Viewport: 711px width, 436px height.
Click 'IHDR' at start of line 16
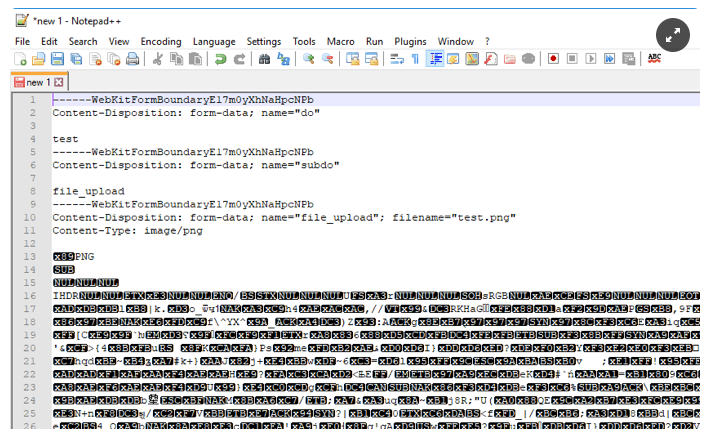(x=66, y=296)
